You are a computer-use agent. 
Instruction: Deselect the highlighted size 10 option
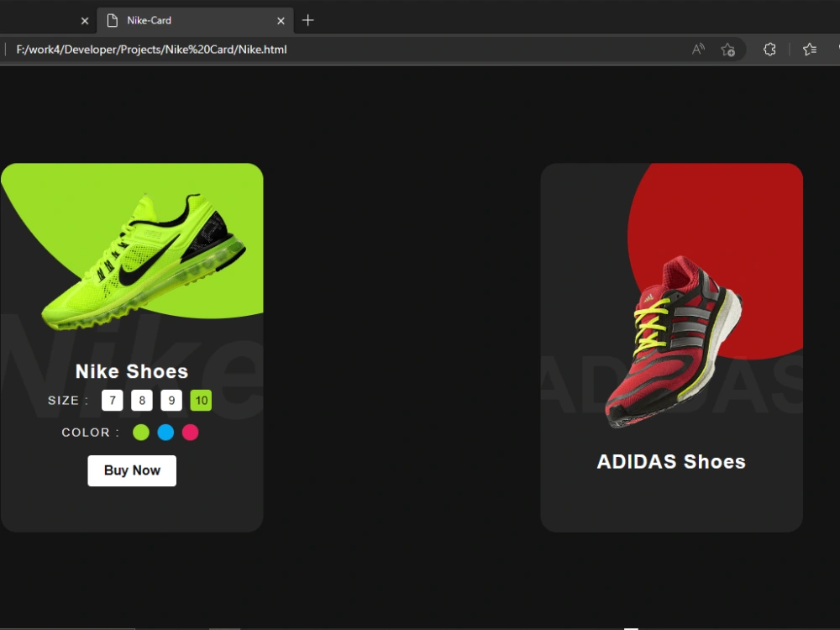coord(201,401)
